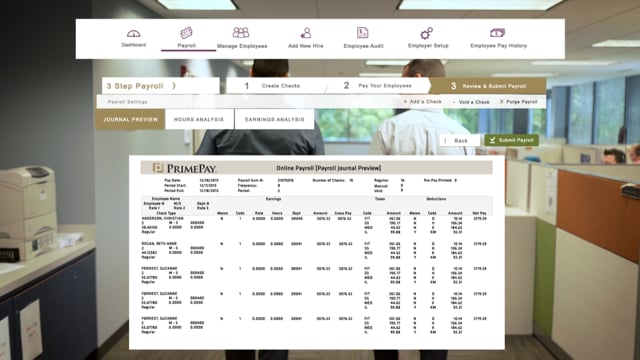Expand the 3 Step Payroll chevron

pos(174,86)
